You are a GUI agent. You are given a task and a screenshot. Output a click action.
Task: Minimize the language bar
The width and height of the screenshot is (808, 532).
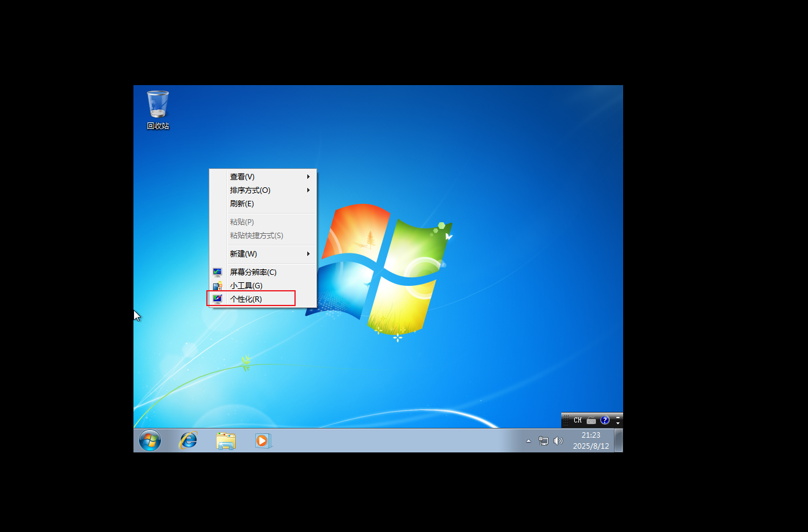(x=618, y=417)
